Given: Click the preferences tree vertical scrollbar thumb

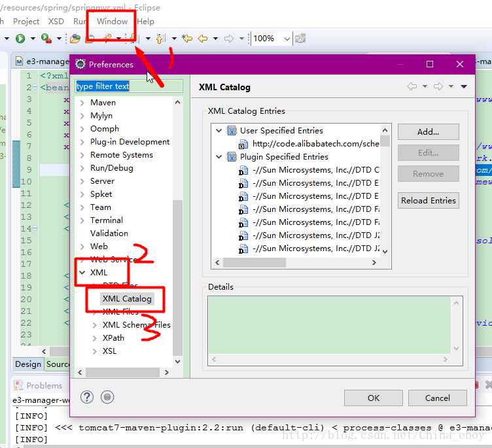Looking at the screenshot, I should 177,278.
